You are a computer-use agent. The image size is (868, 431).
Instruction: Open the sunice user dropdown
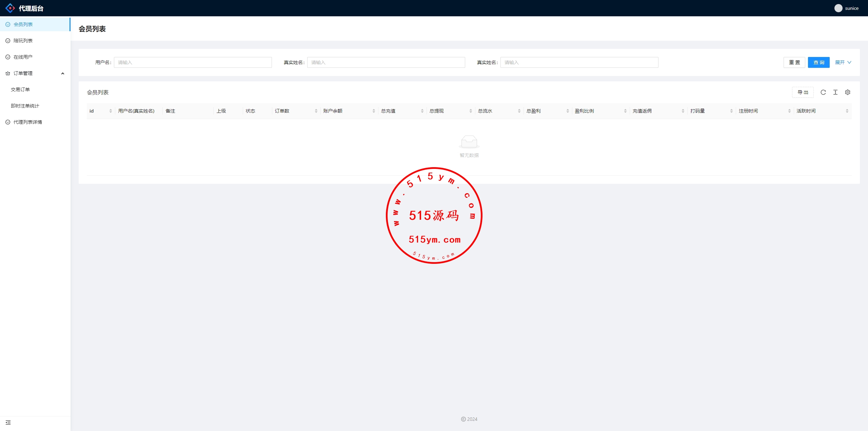click(x=851, y=8)
